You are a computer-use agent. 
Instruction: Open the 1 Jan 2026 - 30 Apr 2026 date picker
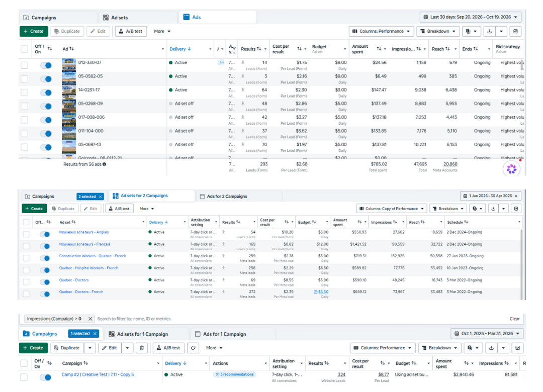(490, 196)
